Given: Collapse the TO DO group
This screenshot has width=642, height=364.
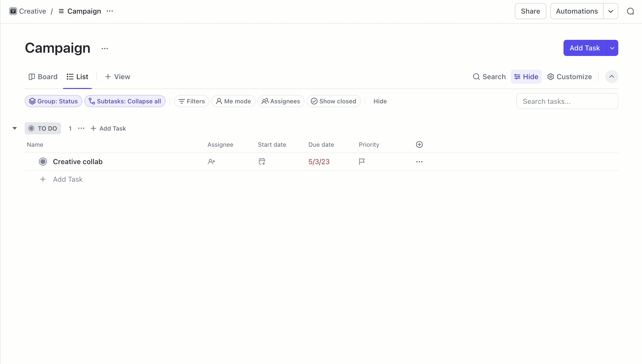Looking at the screenshot, I should pyautogui.click(x=15, y=128).
